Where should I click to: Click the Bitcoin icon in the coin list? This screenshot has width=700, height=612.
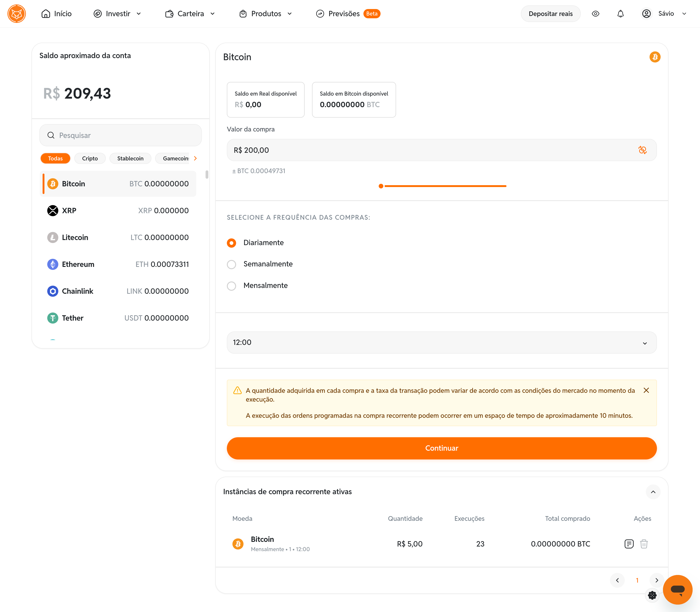53,184
